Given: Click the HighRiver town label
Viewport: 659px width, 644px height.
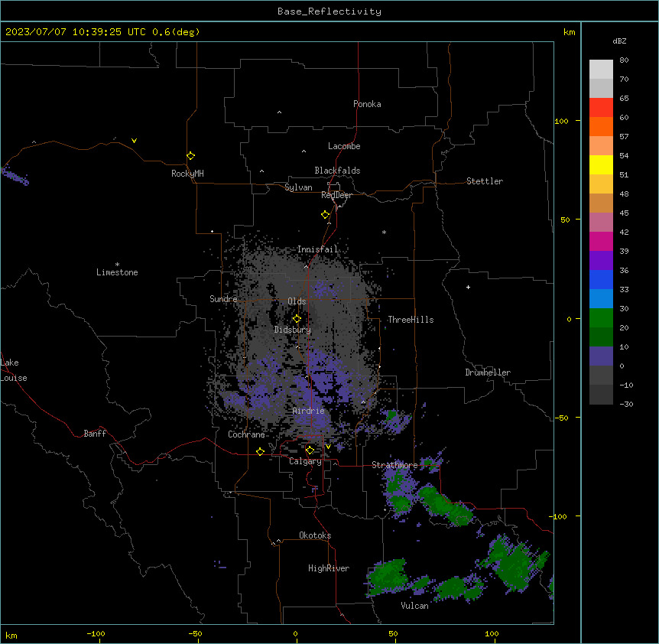Looking at the screenshot, I should point(329,568).
